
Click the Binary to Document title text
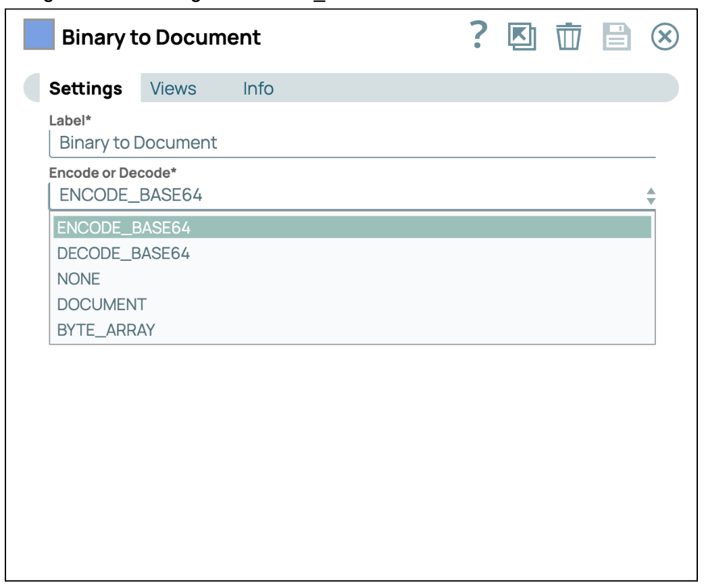[161, 37]
